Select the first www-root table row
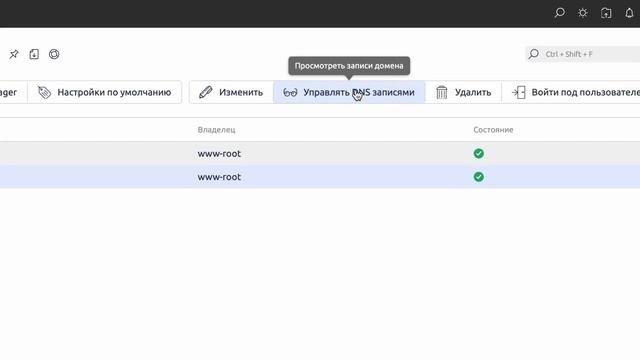Screen dimensions: 640x360 (x=320, y=153)
